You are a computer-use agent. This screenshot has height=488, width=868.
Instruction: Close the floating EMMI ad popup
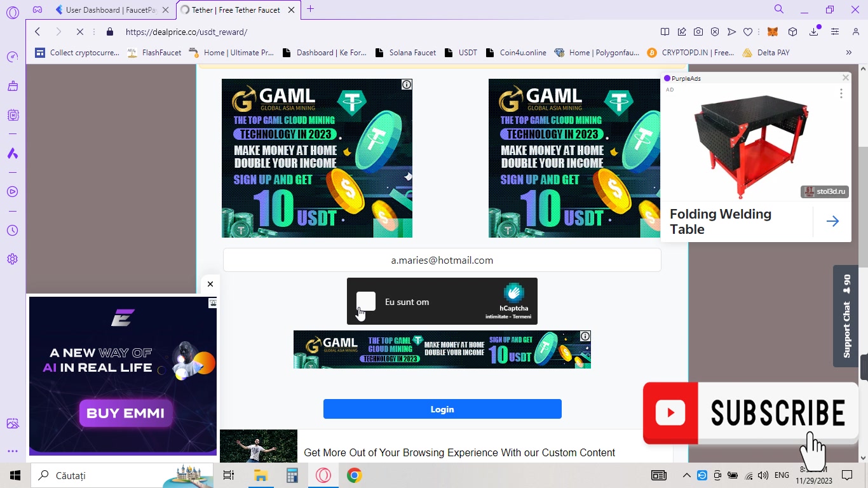point(210,284)
